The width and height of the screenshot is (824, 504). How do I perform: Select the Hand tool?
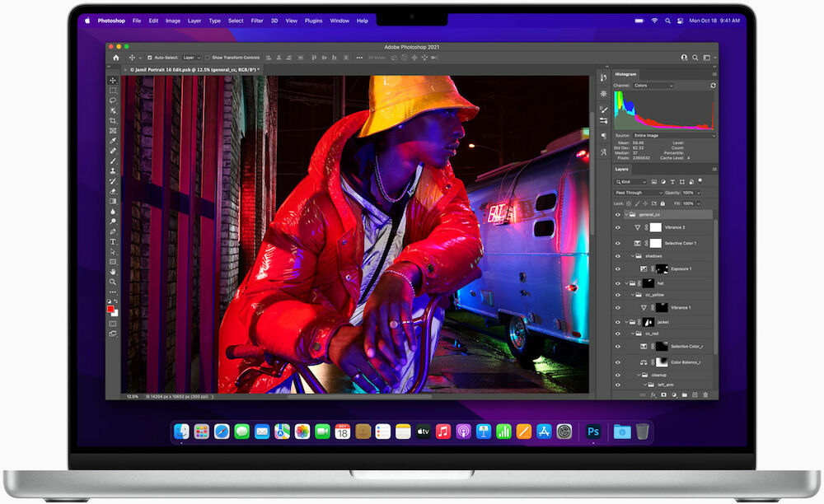(x=112, y=272)
